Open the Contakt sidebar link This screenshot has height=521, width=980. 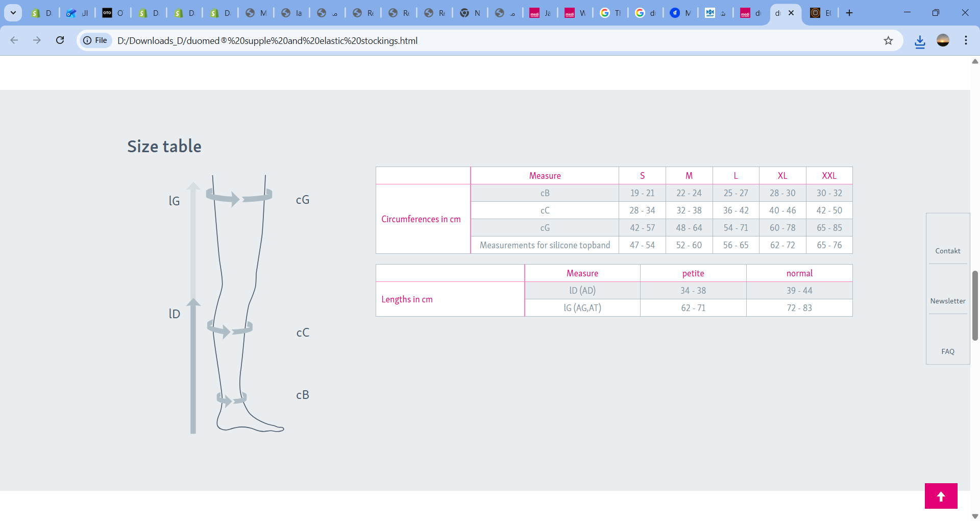[947, 251]
